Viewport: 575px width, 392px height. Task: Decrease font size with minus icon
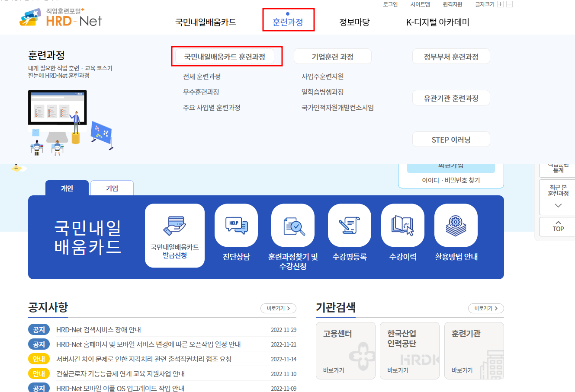click(509, 4)
